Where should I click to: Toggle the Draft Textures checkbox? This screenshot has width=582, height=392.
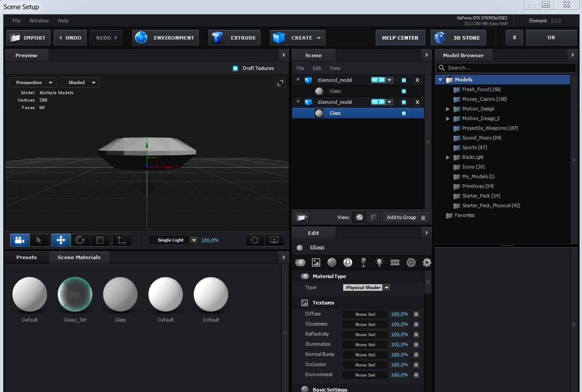235,68
